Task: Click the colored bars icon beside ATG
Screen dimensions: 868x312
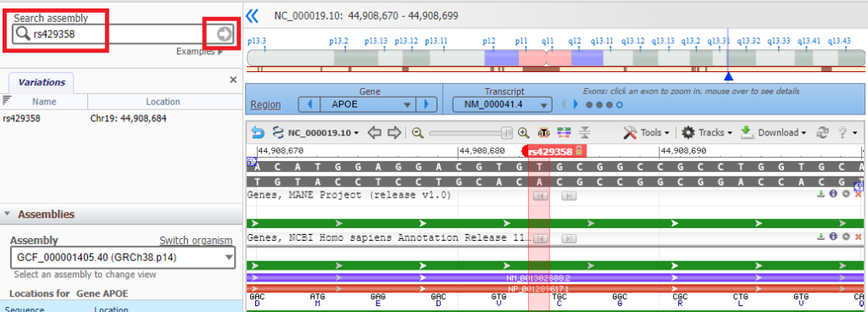Action: pyautogui.click(x=564, y=133)
